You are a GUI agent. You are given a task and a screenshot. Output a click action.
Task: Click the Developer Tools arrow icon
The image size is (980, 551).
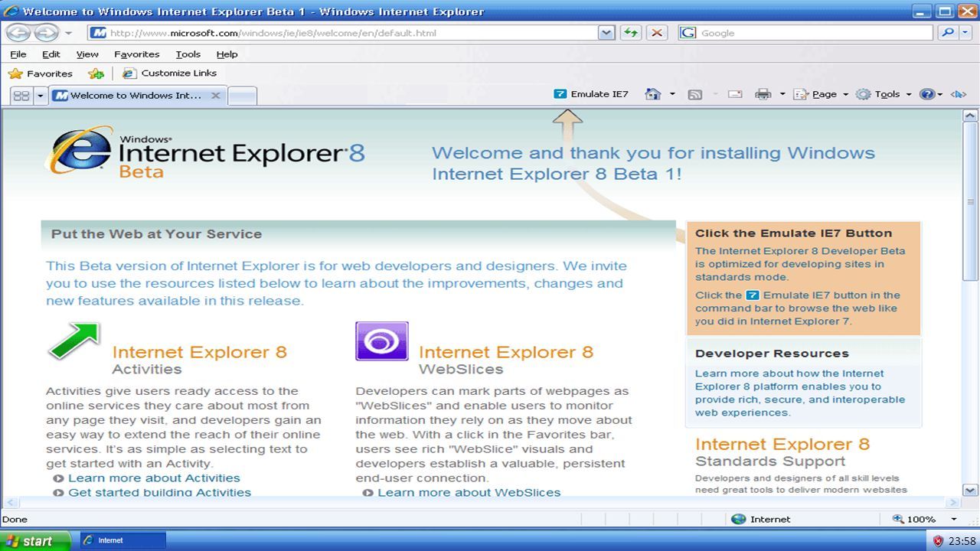click(x=958, y=94)
